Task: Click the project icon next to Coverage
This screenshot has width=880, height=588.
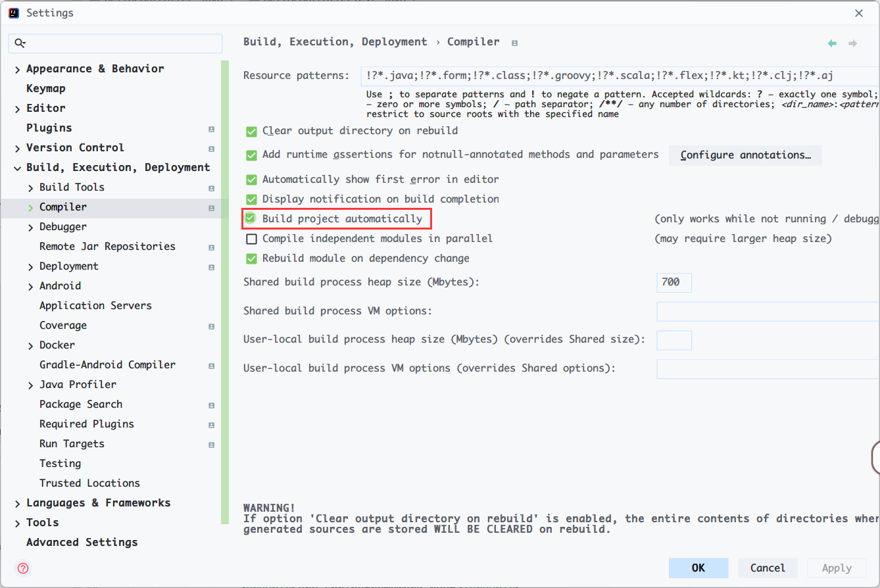Action: [211, 326]
